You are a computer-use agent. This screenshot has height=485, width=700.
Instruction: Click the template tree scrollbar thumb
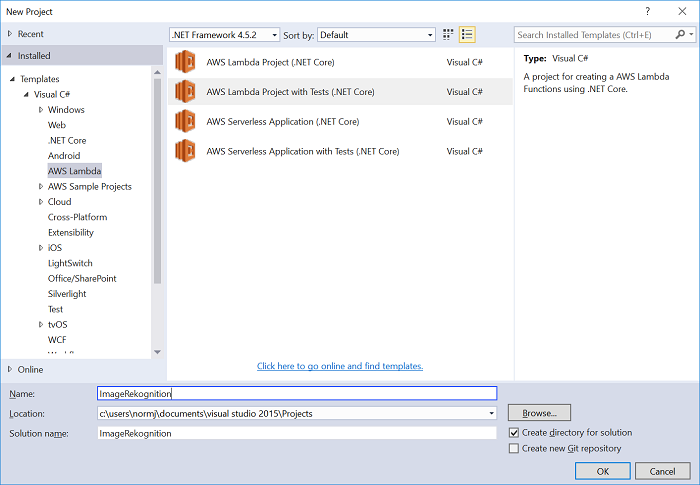(x=157, y=181)
